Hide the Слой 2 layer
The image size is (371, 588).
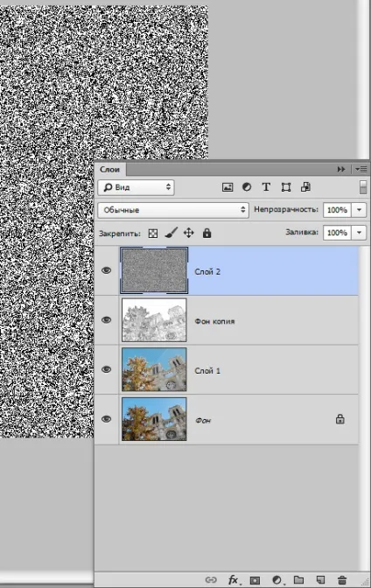pos(107,270)
